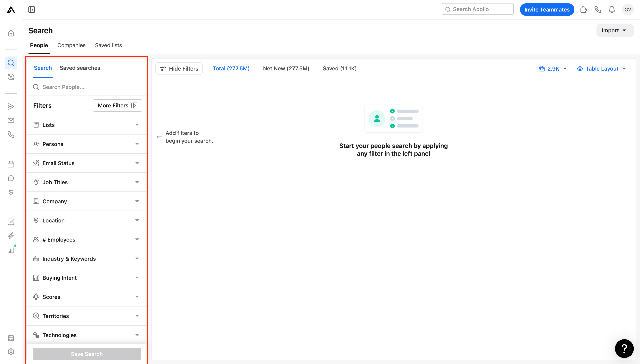640x364 pixels.
Task: Open the help question mark bubble
Action: [x=624, y=348]
